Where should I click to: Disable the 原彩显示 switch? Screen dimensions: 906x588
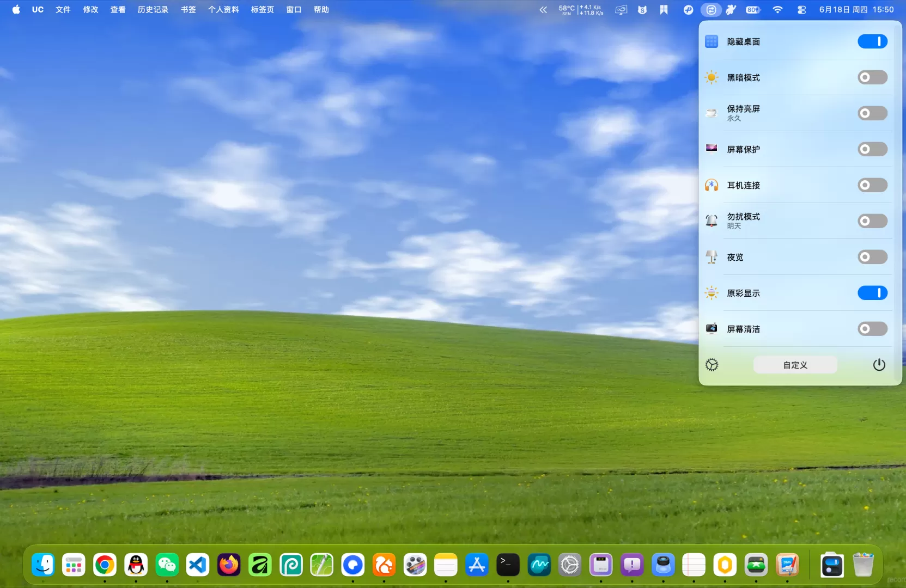tap(872, 293)
